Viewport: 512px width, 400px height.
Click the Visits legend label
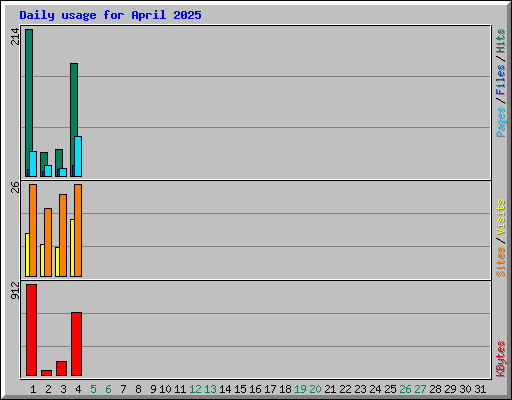coord(501,218)
